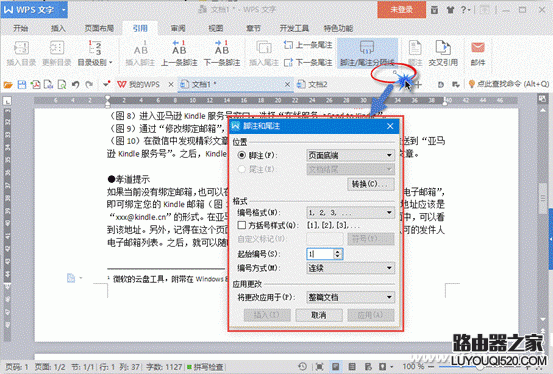553x374 pixels.
Task: Open endnote position dropdown (文档结尾)
Action: pyautogui.click(x=350, y=170)
